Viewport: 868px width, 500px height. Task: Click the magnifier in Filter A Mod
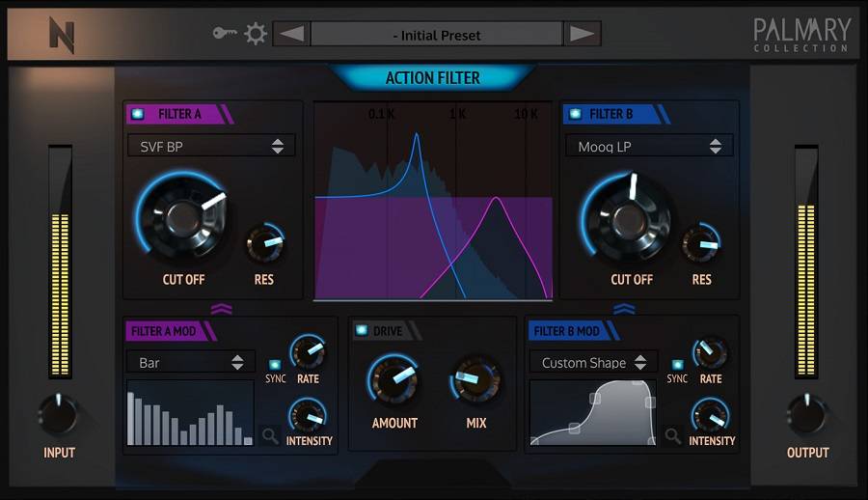pos(270,436)
